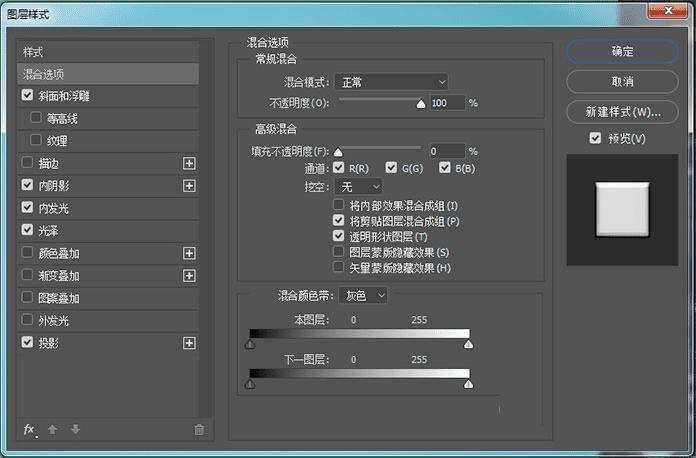This screenshot has height=458, width=696.
Task: Move effect up with arrow icon
Action: click(x=52, y=429)
